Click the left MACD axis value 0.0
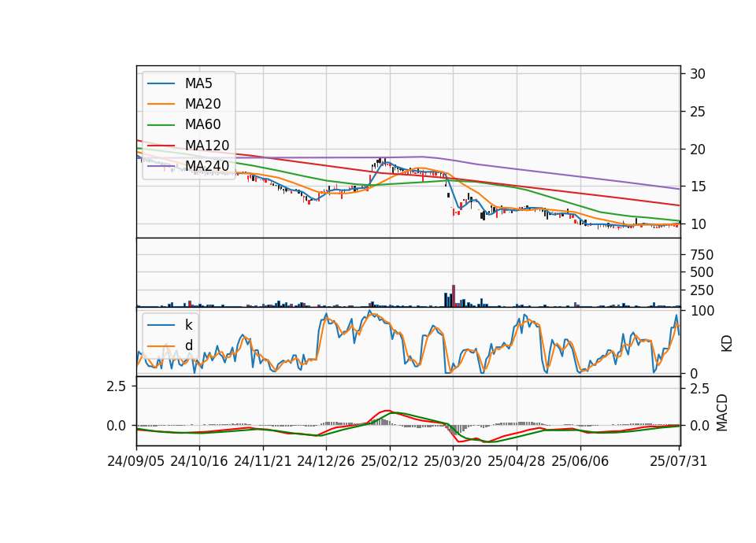This screenshot has width=756, height=543. pyautogui.click(x=117, y=426)
